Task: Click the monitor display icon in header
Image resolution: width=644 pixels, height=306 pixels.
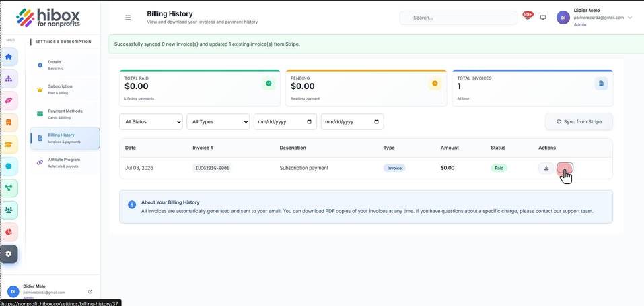Action: [543, 18]
